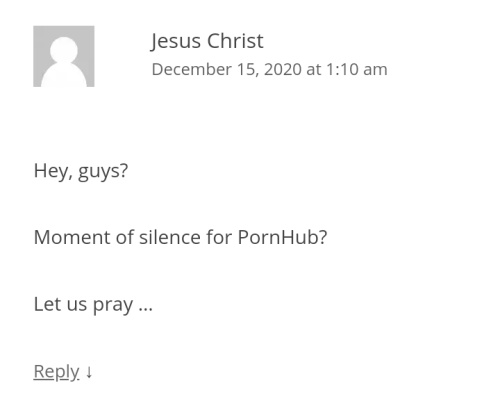Image resolution: width=500 pixels, height=415 pixels.
Task: Click the "Hey, guys?" comment line
Action: (x=81, y=171)
